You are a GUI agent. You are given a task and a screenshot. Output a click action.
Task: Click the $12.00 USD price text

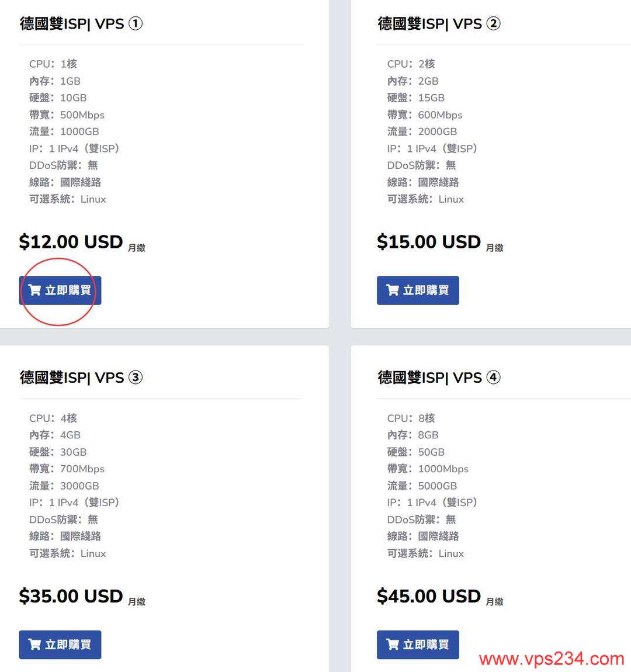71,242
